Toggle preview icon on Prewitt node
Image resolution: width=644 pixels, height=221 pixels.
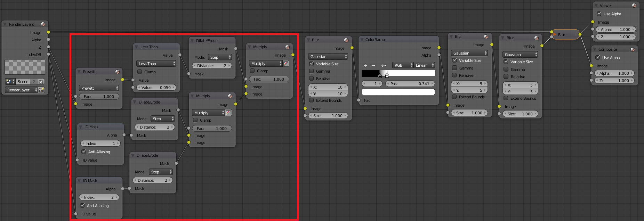click(x=118, y=72)
